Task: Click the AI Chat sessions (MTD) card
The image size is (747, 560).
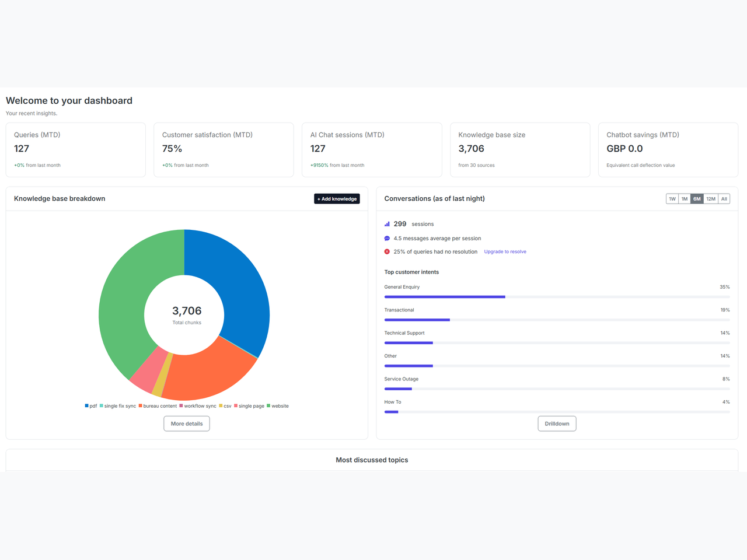Action: pos(372,150)
